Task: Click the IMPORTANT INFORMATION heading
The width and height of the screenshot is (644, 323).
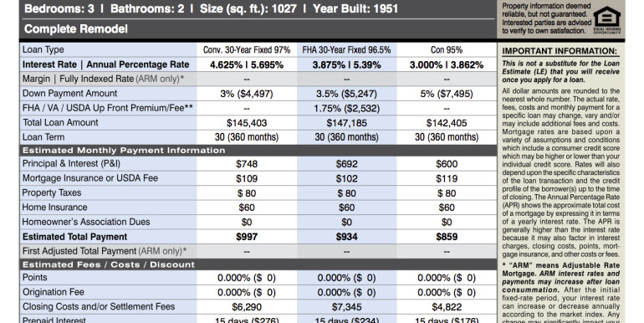Action: [x=560, y=51]
